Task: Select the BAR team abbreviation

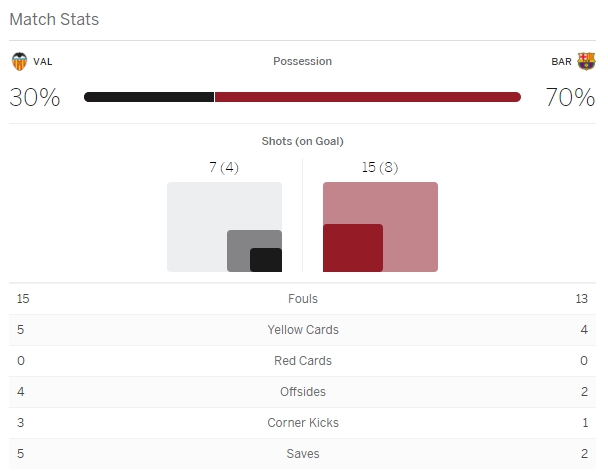Action: point(562,62)
